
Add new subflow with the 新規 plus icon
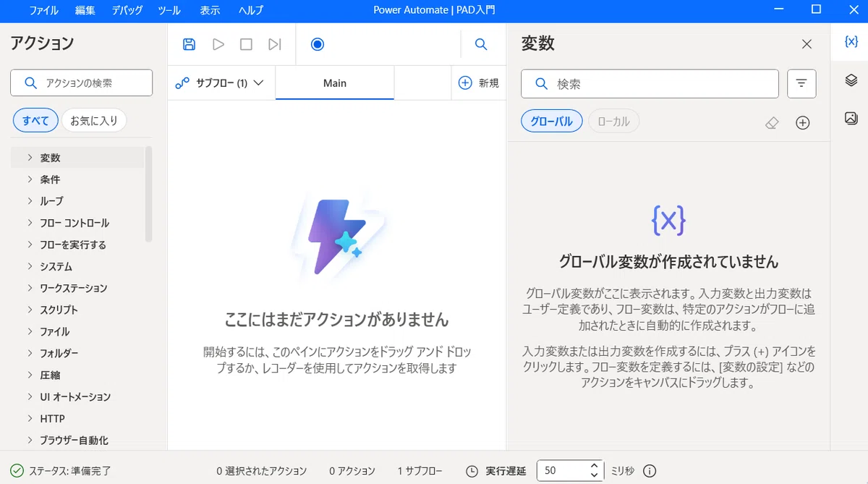coord(466,83)
